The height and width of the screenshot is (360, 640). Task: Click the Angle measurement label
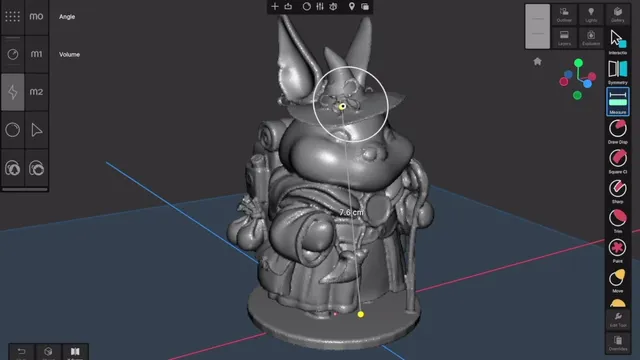tap(67, 17)
